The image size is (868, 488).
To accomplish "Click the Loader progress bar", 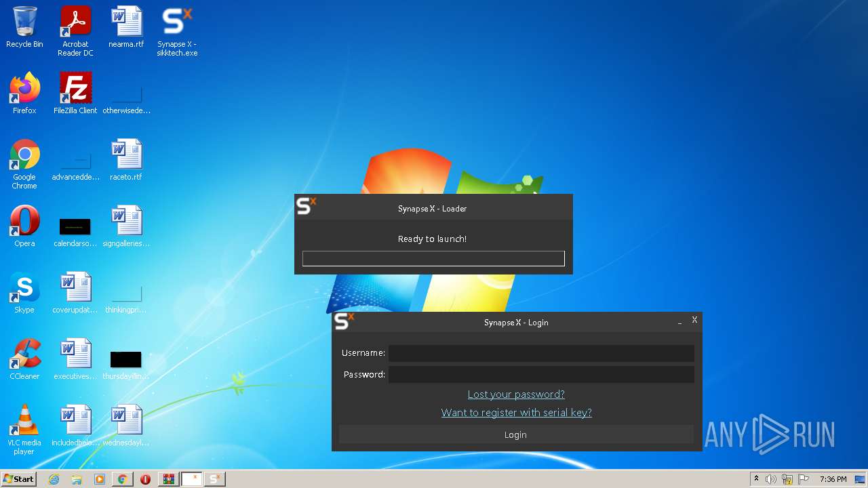I will [433, 258].
